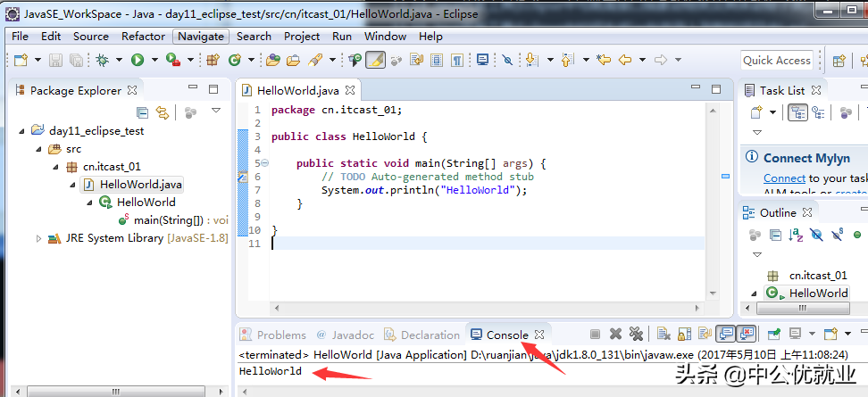Toggle Mark Occurrences highlighter button
The width and height of the screenshot is (868, 397).
click(x=376, y=61)
